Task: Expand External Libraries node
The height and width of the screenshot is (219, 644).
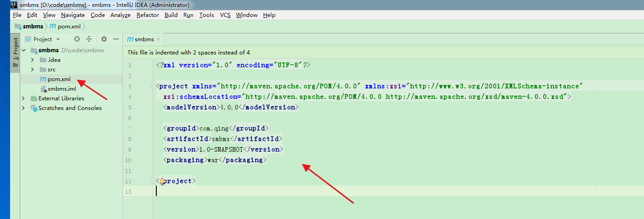Action: [x=23, y=99]
